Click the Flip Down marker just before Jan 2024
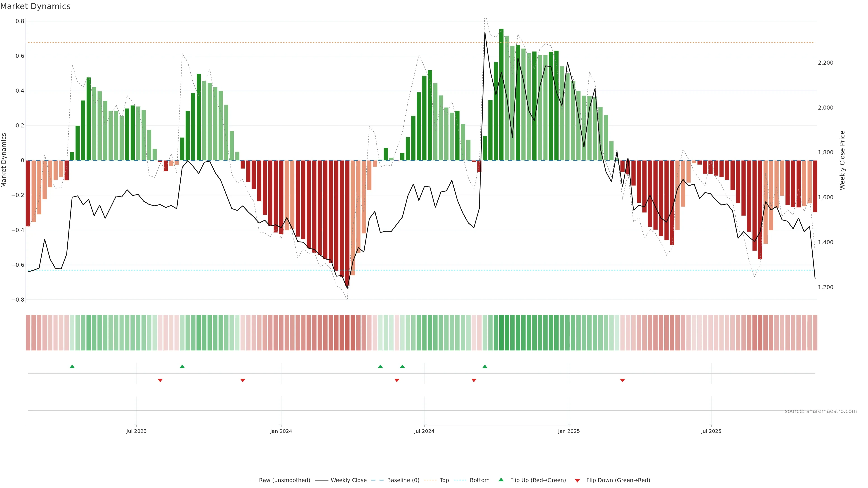 [243, 380]
